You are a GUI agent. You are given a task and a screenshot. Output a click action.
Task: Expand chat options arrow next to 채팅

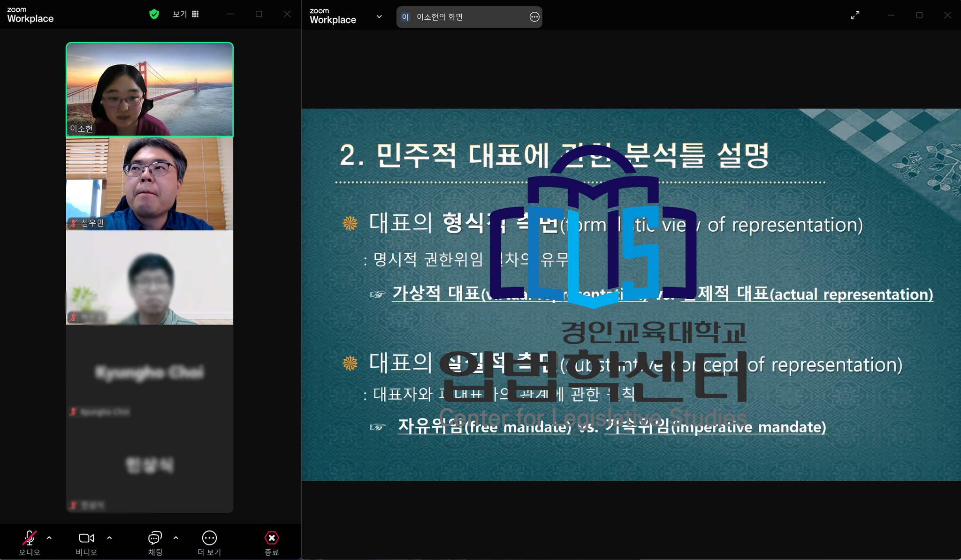click(x=176, y=538)
